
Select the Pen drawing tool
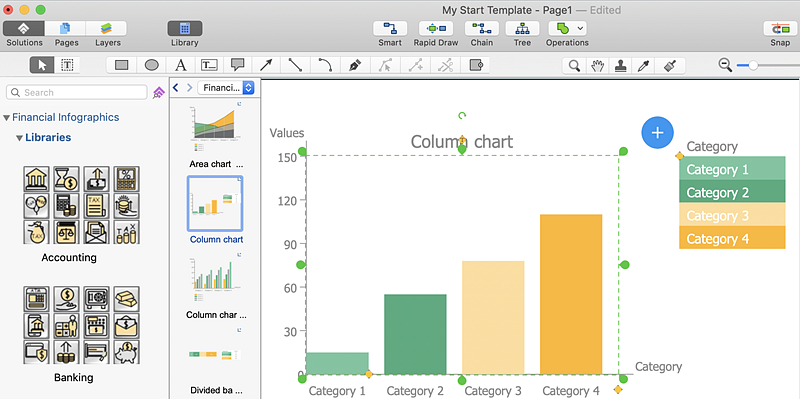[355, 65]
